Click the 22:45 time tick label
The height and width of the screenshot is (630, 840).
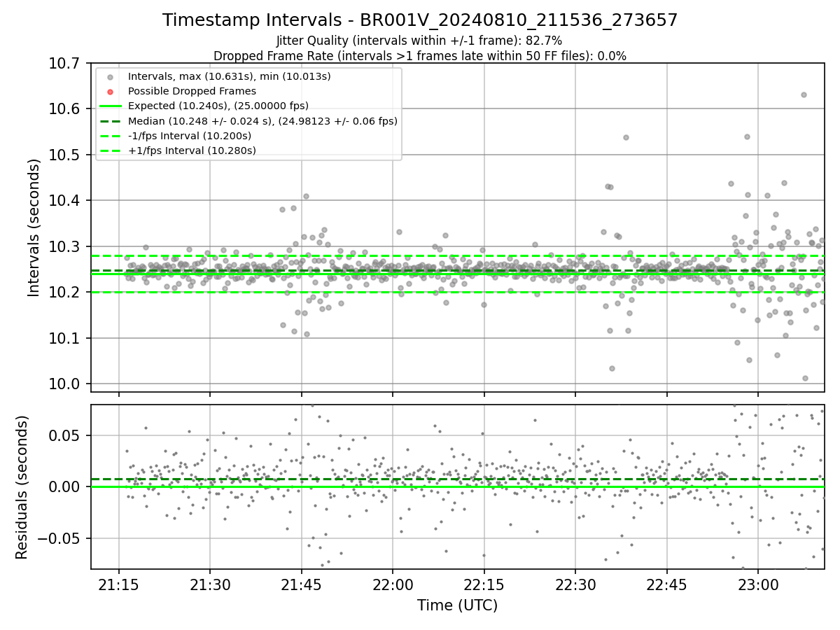click(666, 584)
